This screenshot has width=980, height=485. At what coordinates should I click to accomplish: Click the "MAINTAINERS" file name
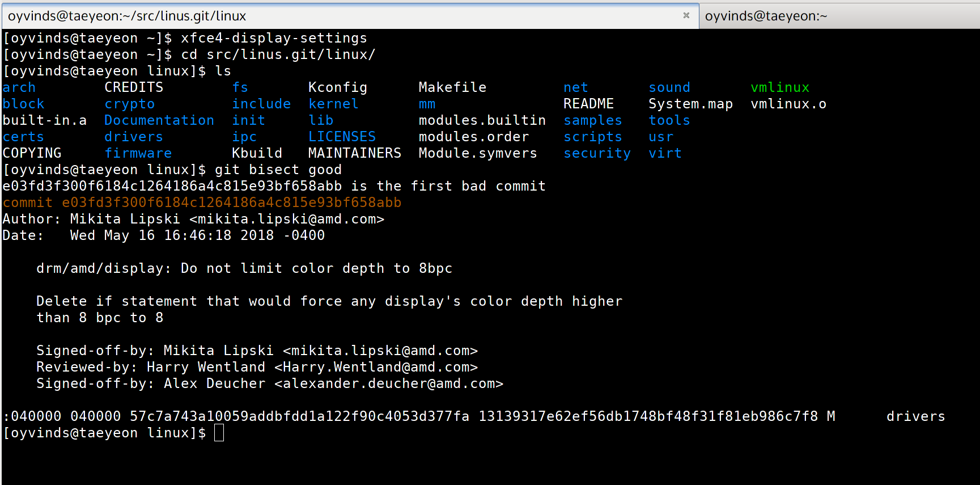(354, 154)
